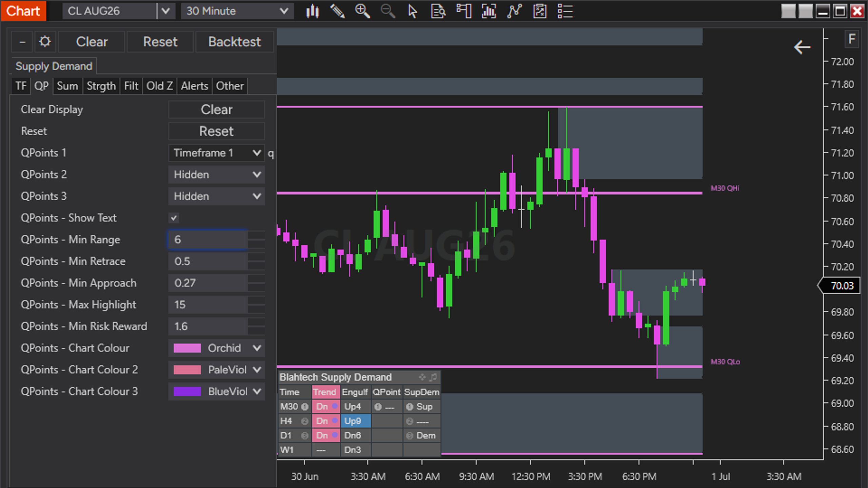The image size is (868, 488).
Task: Open the QPoints 1 Timeframe 1 dropdown
Action: tap(217, 153)
